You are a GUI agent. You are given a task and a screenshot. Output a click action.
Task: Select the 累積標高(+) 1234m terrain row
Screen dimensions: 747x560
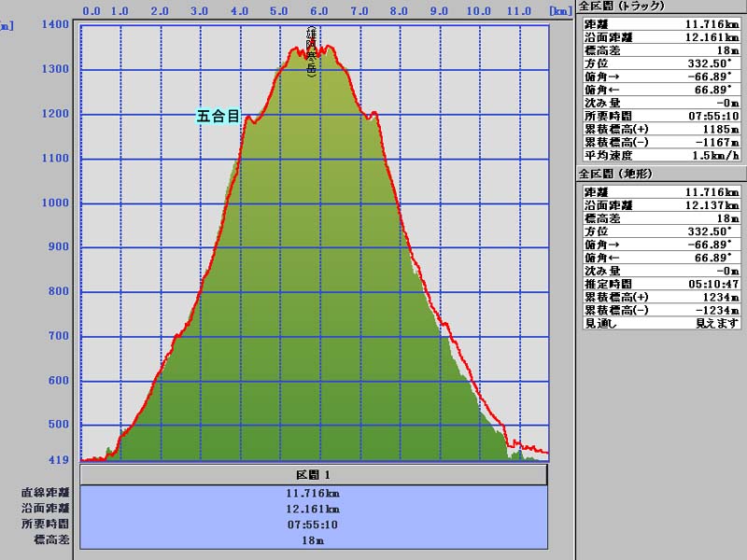coord(660,296)
